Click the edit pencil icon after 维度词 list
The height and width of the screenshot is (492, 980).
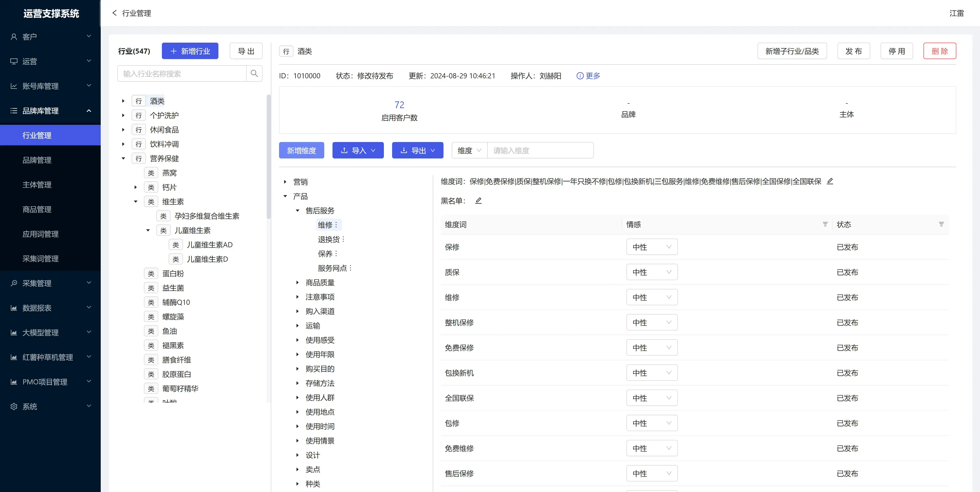[830, 181]
